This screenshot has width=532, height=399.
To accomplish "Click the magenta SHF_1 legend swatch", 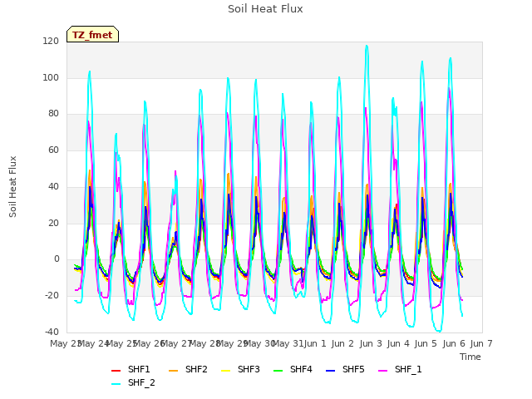I will [382, 371].
